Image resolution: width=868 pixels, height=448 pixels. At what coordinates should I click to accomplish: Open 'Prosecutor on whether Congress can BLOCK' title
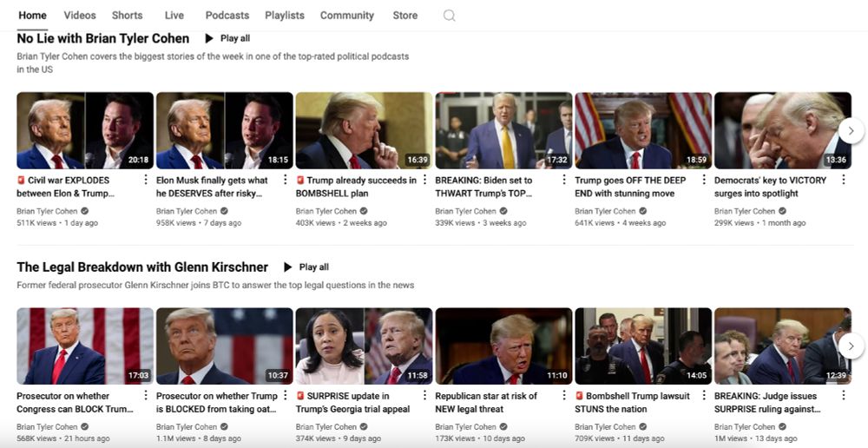[76, 403]
